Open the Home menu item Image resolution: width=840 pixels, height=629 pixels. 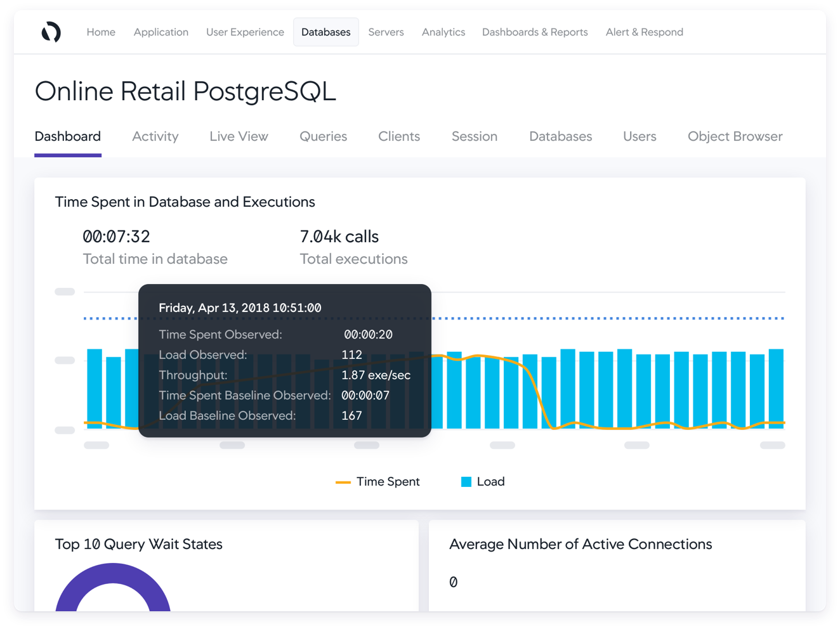tap(101, 32)
